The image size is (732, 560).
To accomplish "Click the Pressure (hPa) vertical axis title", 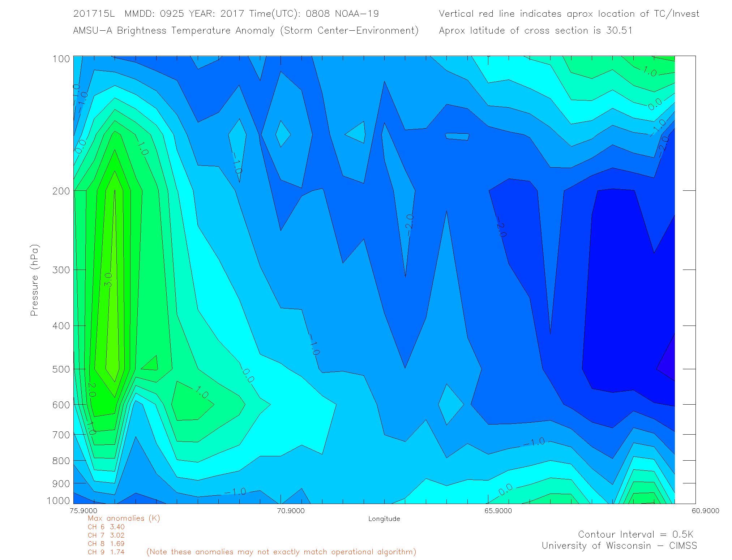I will click(34, 280).
